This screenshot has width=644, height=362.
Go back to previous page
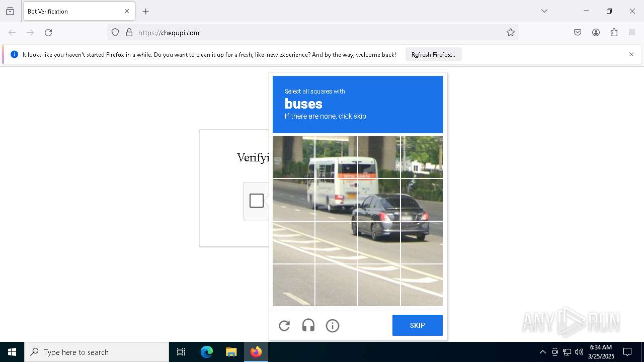[12, 33]
